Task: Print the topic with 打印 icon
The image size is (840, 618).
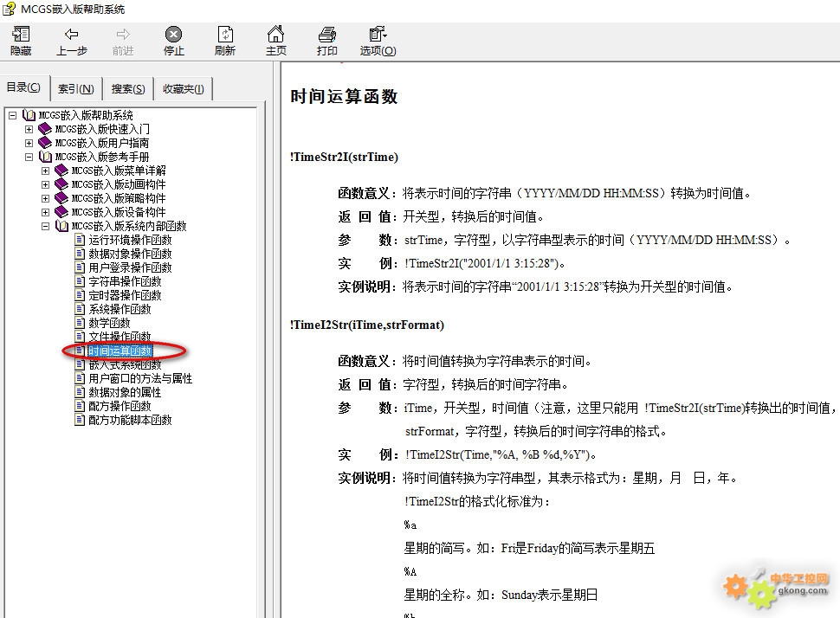Action: pyautogui.click(x=326, y=35)
